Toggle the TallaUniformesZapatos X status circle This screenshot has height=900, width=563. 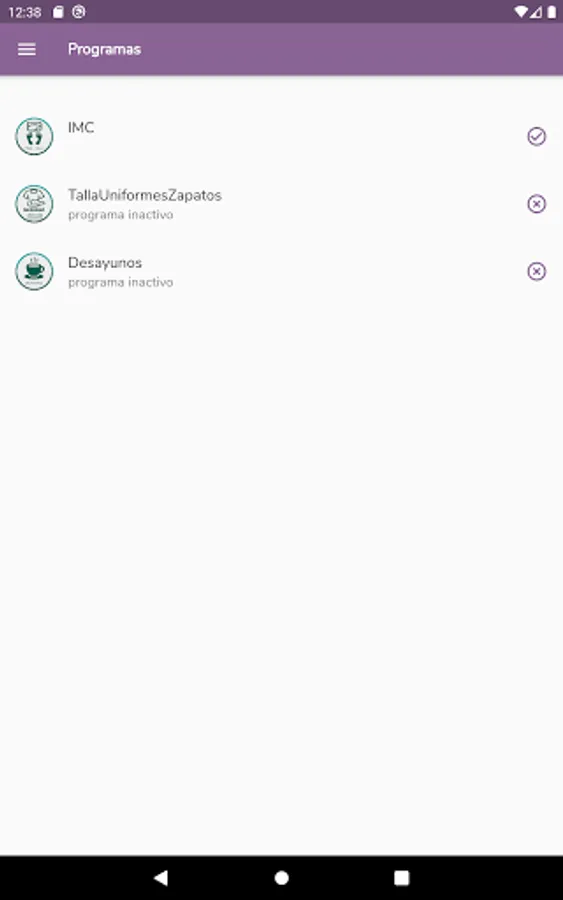click(x=537, y=204)
